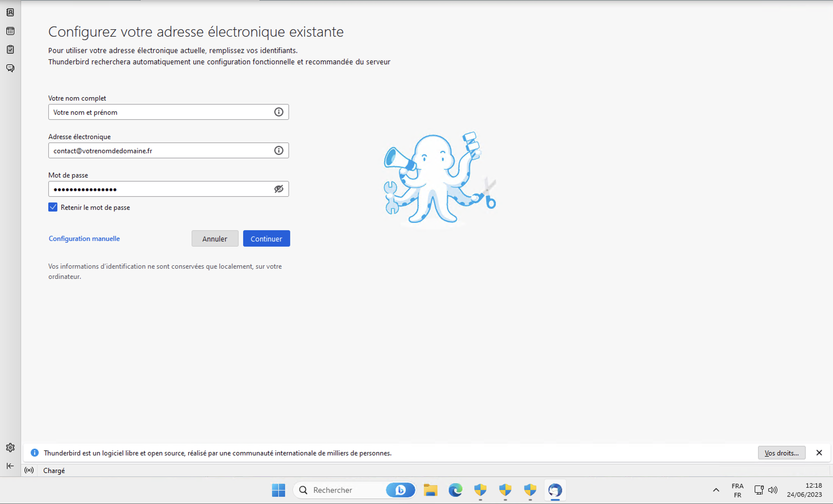Open the Address Book sidebar icon
Image resolution: width=833 pixels, height=504 pixels.
[x=10, y=12]
